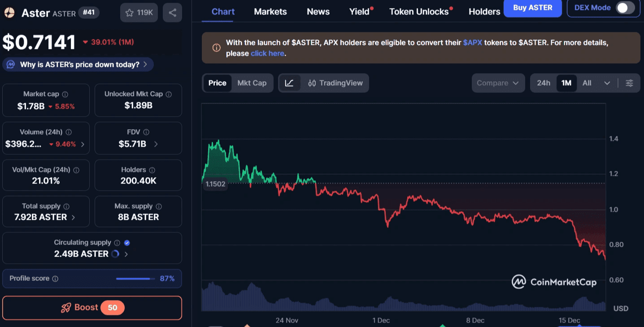This screenshot has height=327, width=644.
Task: Open Holders info icon
Action: [152, 170]
